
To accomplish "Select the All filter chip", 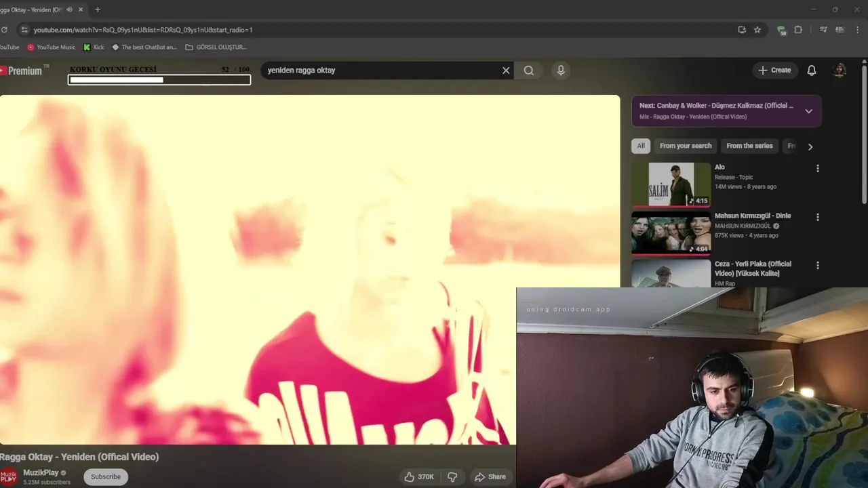I will 641,146.
